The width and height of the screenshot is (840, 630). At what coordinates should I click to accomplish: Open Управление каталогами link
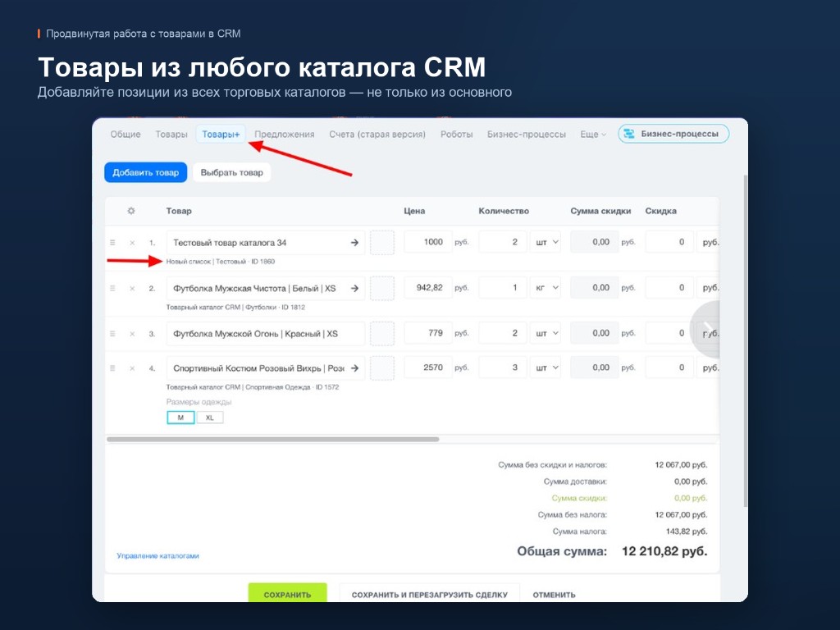point(158,556)
